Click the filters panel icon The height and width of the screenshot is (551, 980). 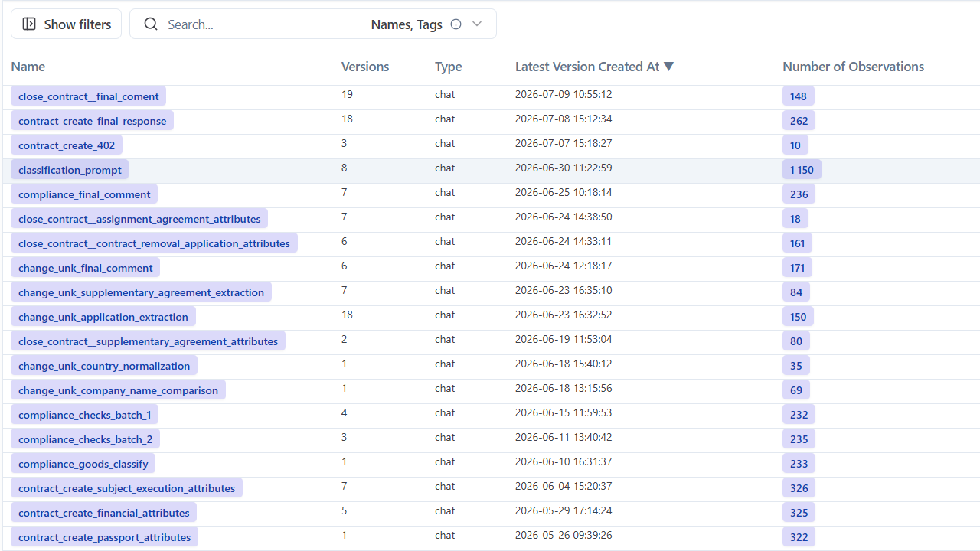pyautogui.click(x=29, y=24)
